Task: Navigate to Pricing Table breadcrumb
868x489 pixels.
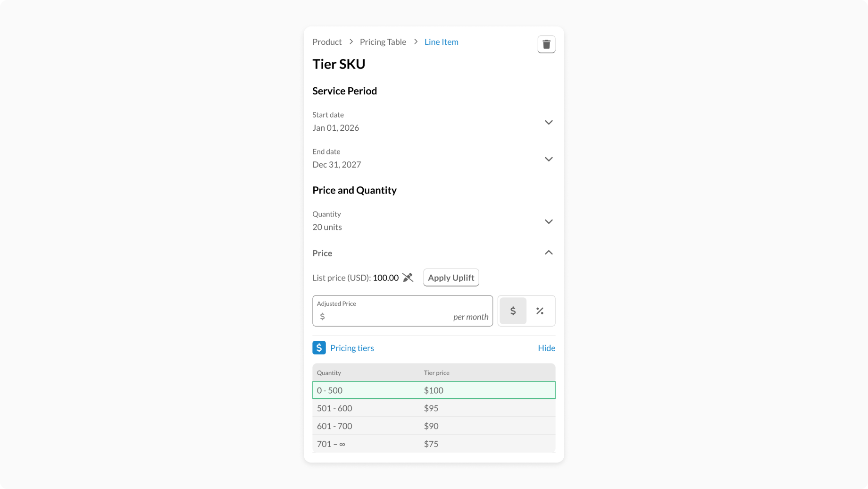Action: 383,42
